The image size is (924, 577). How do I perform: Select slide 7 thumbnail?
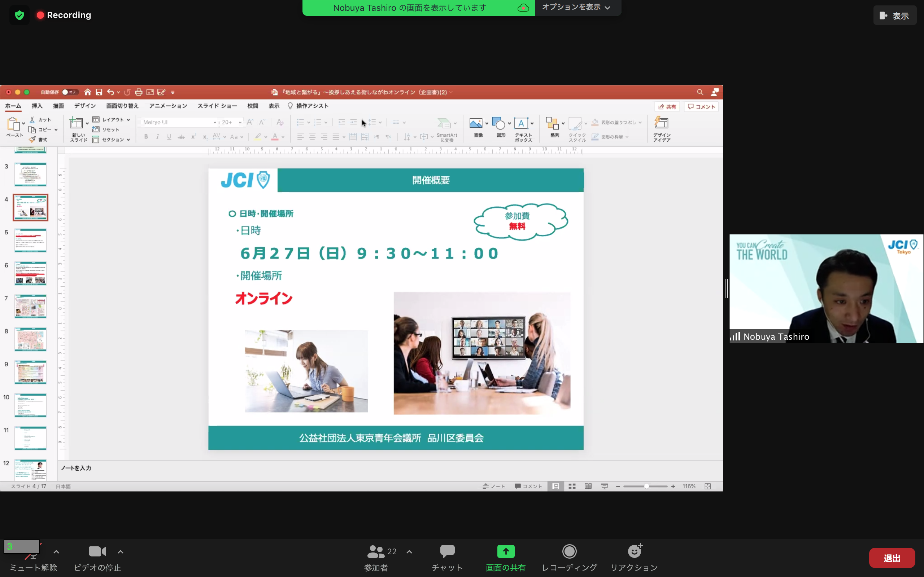31,306
